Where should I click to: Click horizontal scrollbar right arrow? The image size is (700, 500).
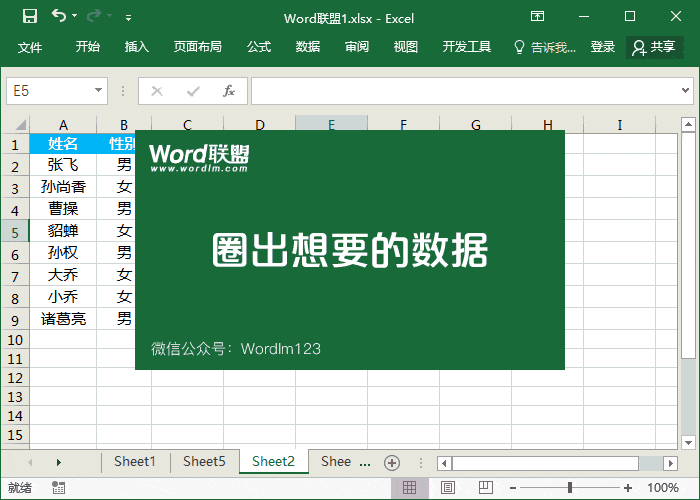(x=670, y=463)
